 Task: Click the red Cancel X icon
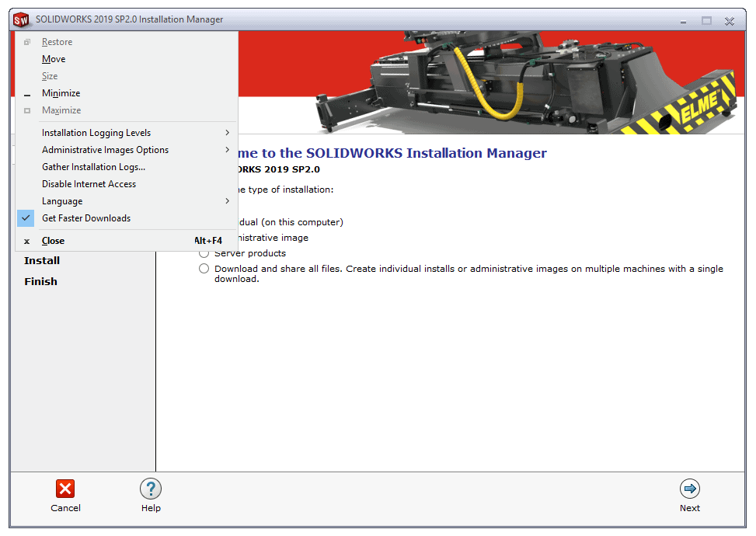pyautogui.click(x=65, y=489)
